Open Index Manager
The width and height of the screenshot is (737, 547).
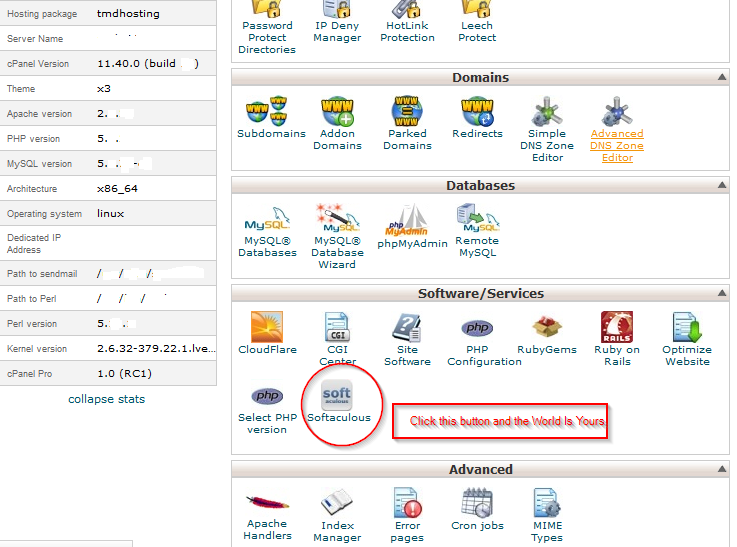coord(337,516)
